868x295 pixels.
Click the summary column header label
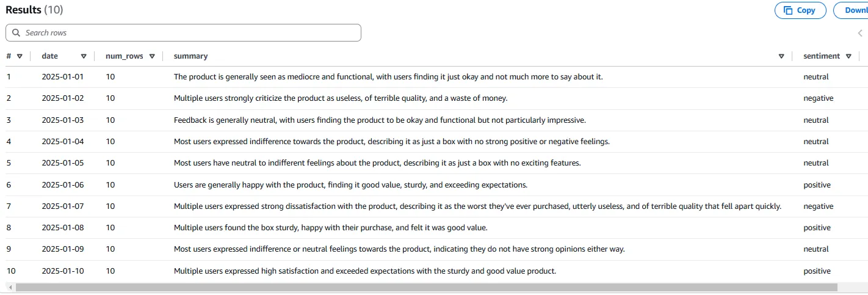(x=190, y=56)
